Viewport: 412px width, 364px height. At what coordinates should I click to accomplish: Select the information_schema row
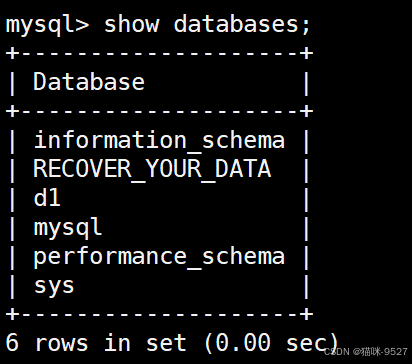159,140
